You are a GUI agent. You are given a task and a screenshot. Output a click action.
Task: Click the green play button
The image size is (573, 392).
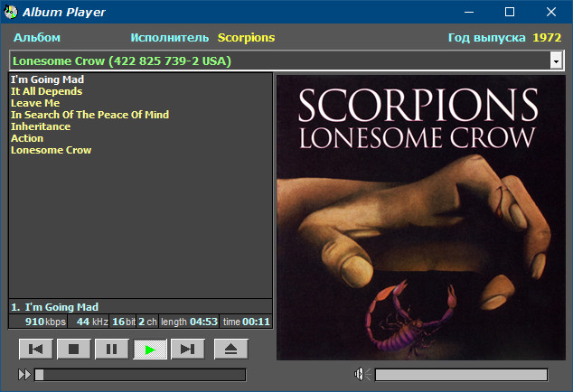click(150, 350)
